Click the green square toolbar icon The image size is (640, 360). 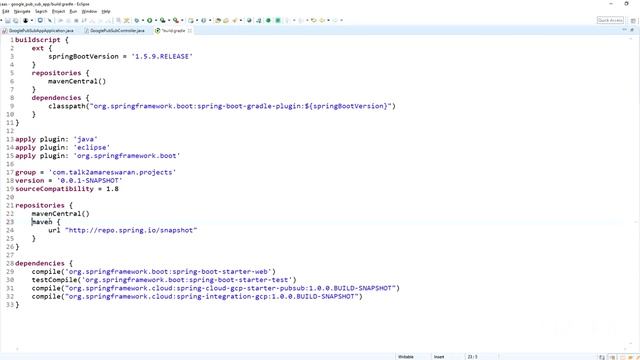coord(278,20)
